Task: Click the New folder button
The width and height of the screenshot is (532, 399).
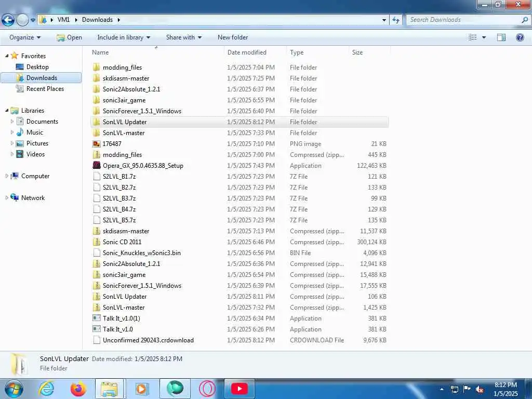Action: [233, 37]
